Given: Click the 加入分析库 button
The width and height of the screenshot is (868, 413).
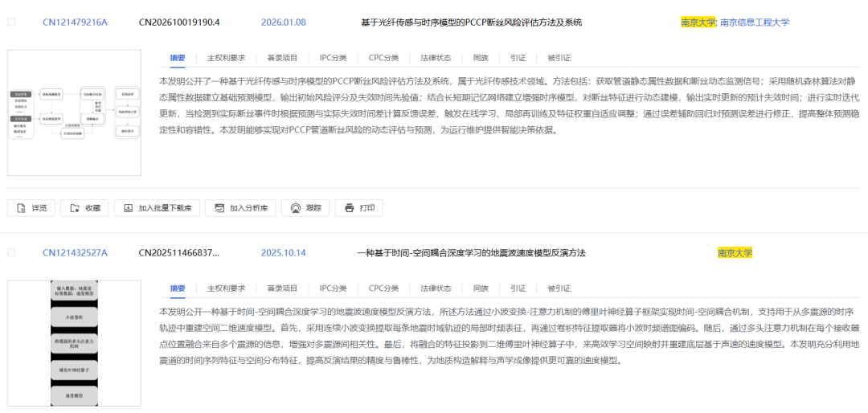Looking at the screenshot, I should (240, 208).
